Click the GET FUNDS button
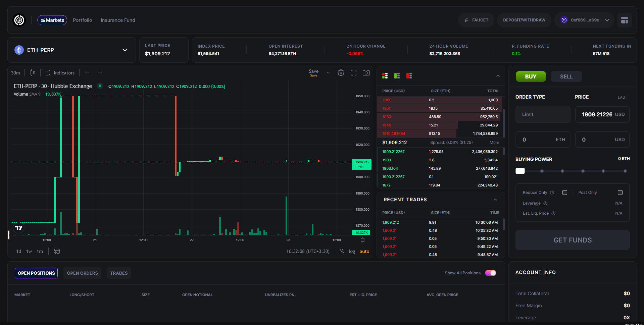 [x=573, y=240]
